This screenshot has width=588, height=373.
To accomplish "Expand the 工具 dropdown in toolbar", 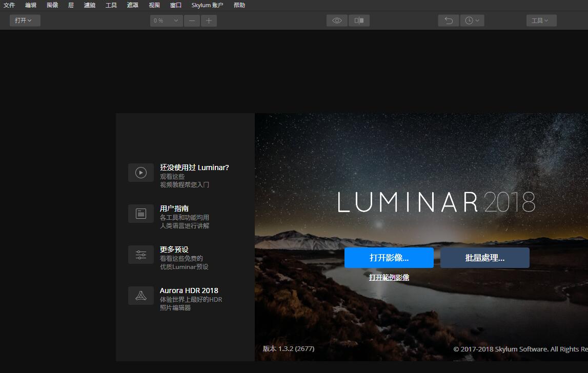I will point(541,20).
